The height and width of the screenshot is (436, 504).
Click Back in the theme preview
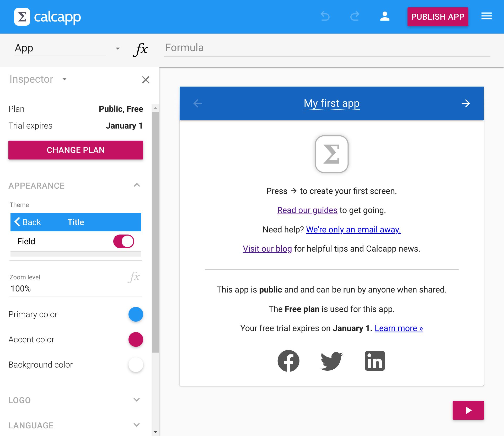[28, 222]
